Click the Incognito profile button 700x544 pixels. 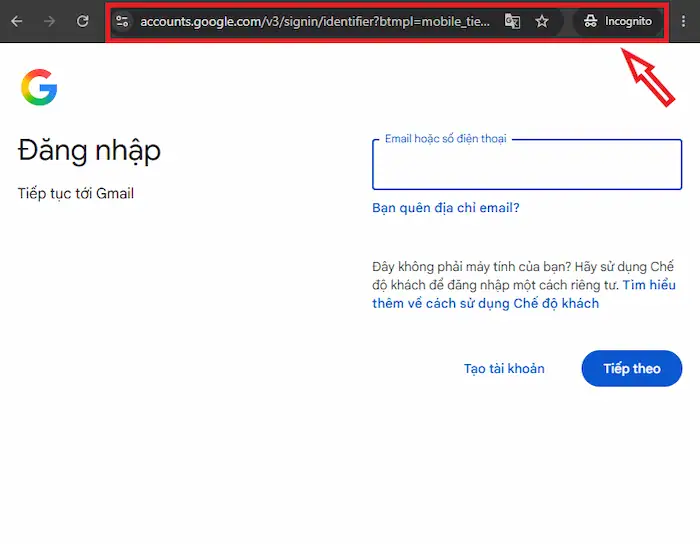[x=618, y=21]
